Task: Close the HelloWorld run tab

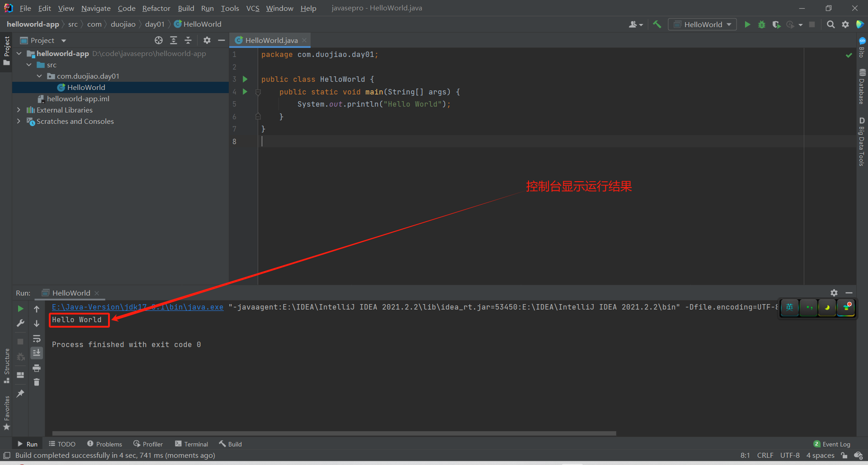Action: [97, 293]
